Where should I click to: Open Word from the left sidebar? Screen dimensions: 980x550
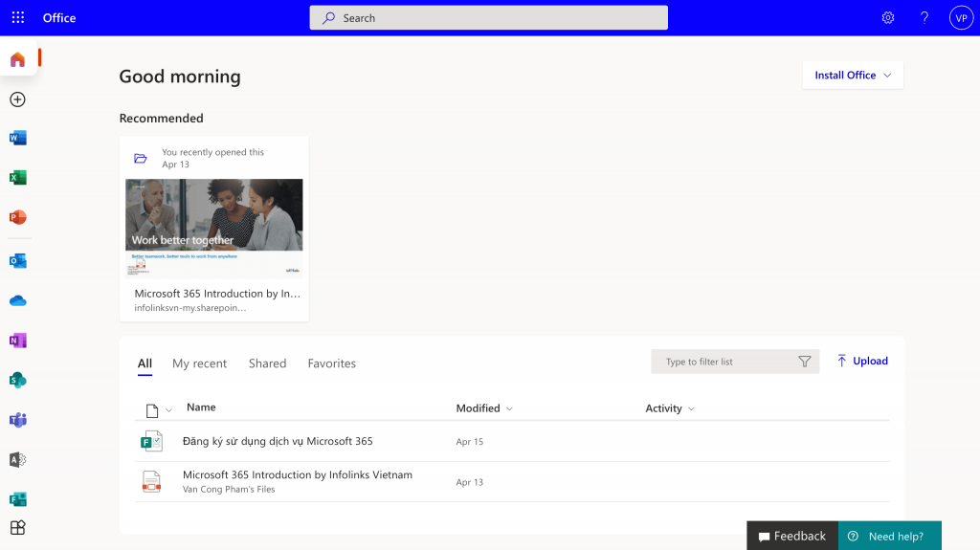click(17, 138)
